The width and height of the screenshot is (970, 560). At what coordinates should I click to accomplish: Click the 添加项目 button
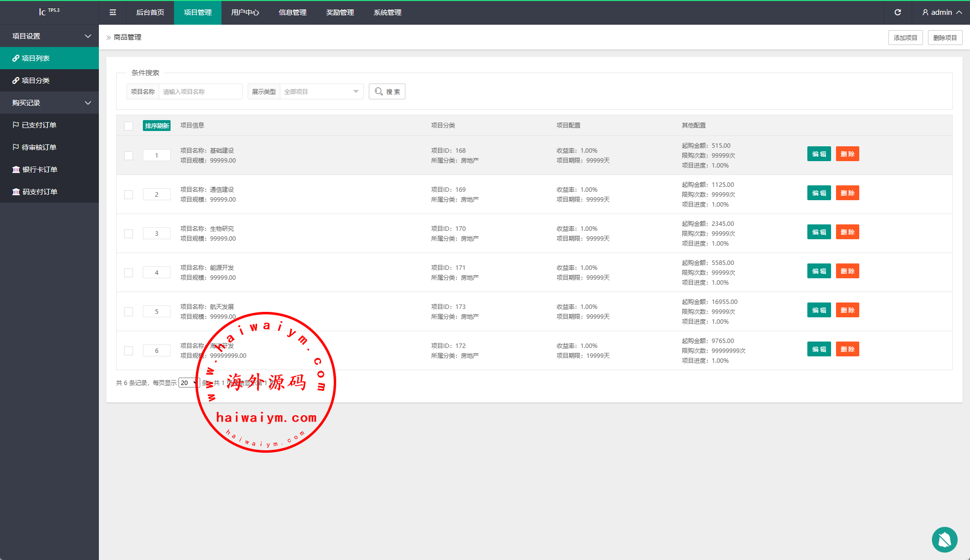[905, 38]
